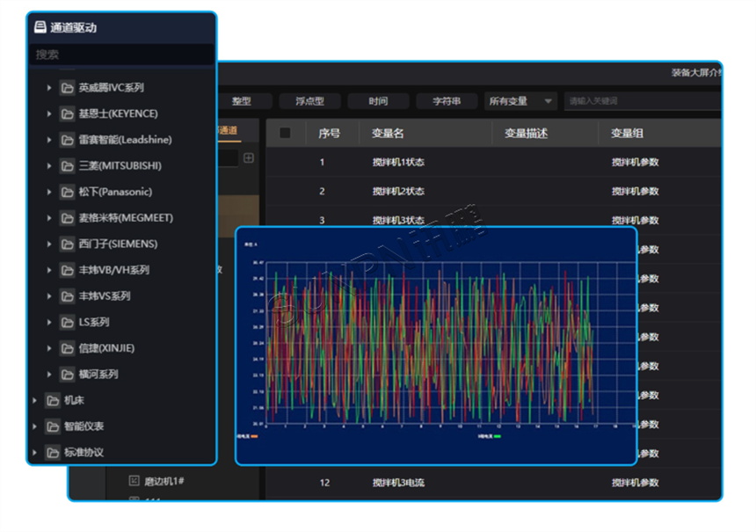Click the folder icon next to 智能仪表
756x532 pixels.
click(53, 426)
